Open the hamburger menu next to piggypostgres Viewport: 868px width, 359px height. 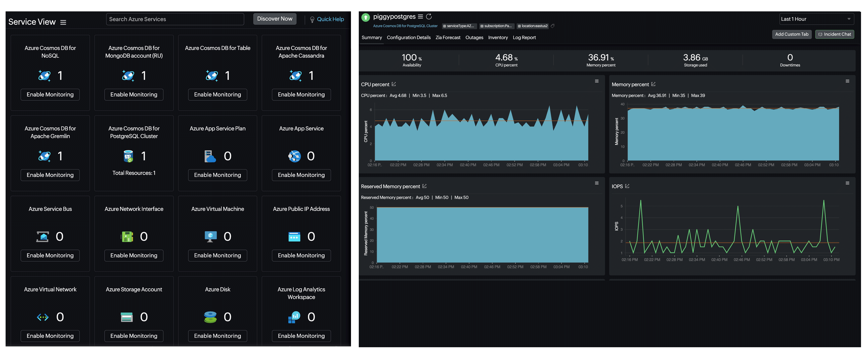(420, 17)
